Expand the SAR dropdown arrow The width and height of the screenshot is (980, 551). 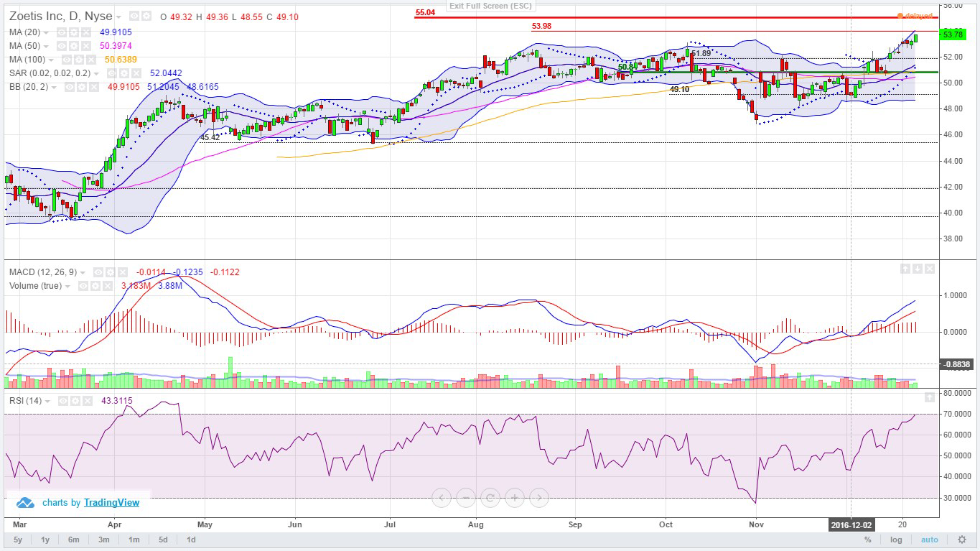click(x=96, y=74)
